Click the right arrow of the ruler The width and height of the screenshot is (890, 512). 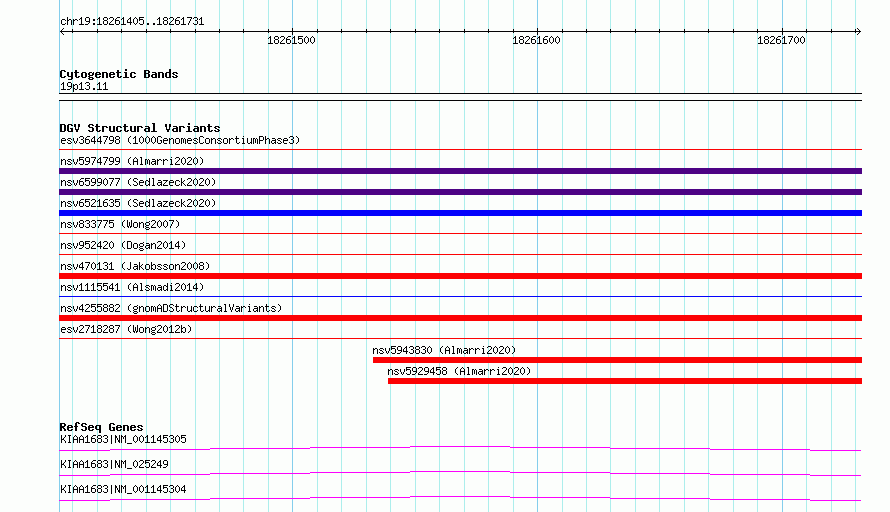[x=858, y=31]
